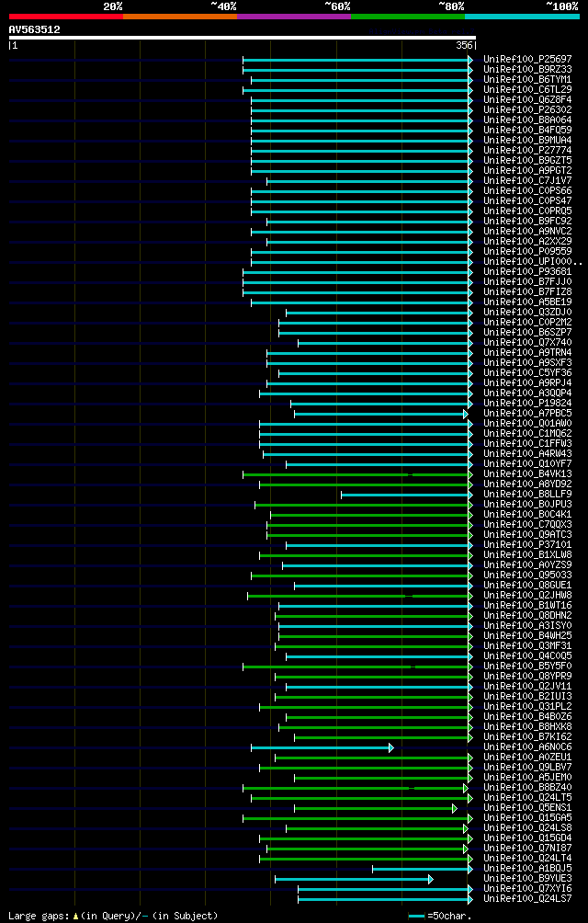
Task: Select the UniRef100_B8A064 label
Action: point(527,120)
